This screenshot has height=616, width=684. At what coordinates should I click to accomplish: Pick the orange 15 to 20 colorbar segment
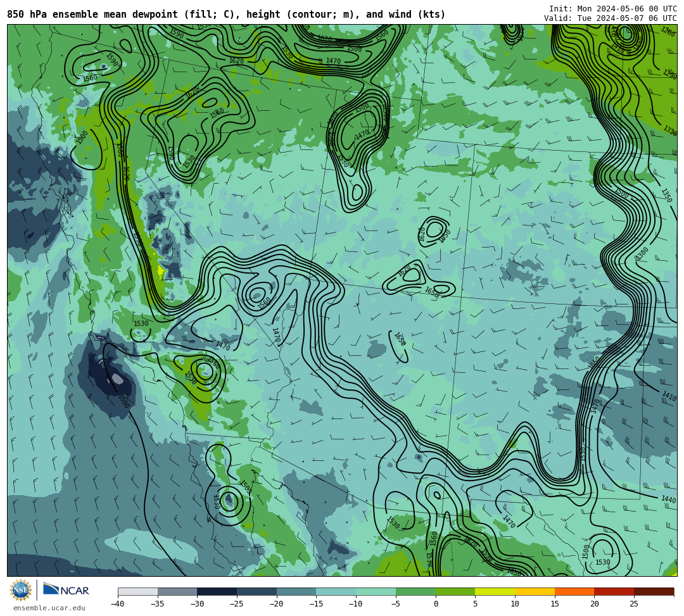[574, 591]
